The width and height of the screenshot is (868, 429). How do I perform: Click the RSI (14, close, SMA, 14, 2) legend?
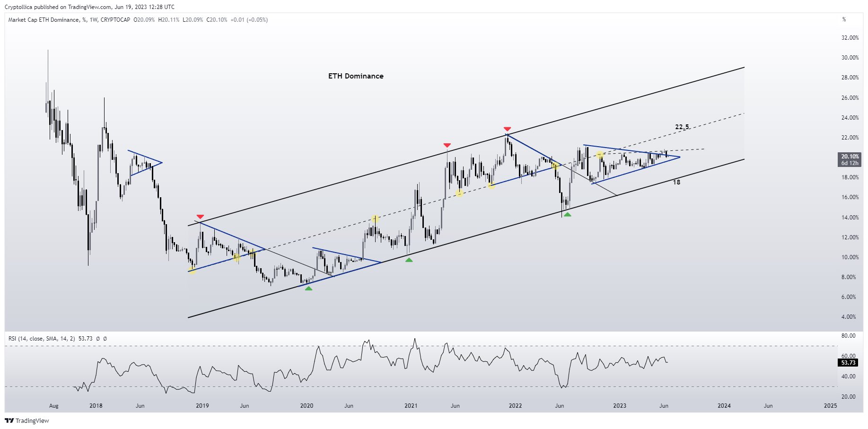[42, 339]
